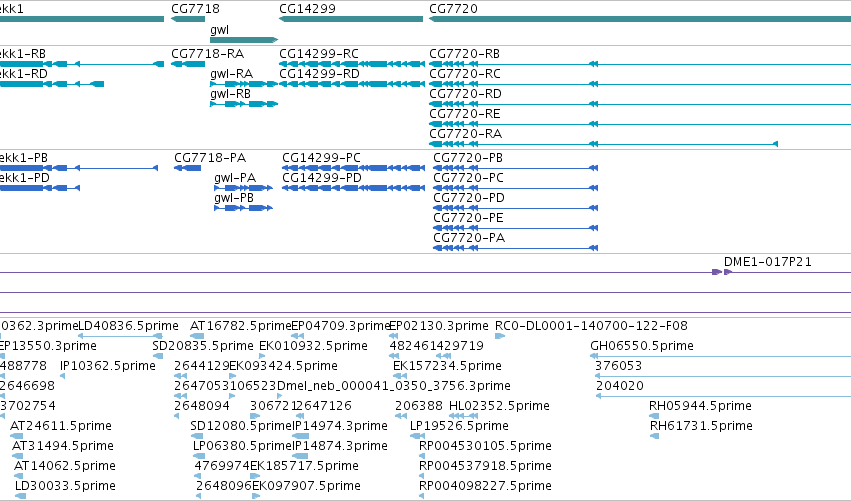Select the CG7718 gene label
The height and width of the screenshot is (501, 851).
pos(195,9)
